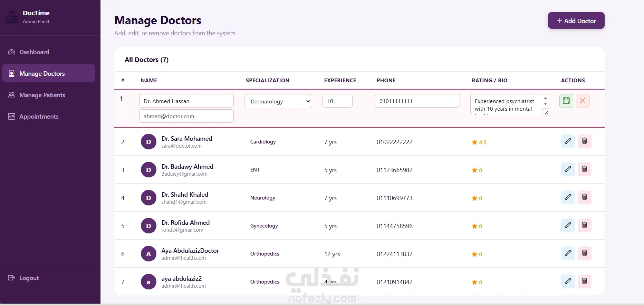Select Manage Doctors in the sidebar
Image resolution: width=644 pixels, height=305 pixels.
click(x=42, y=73)
